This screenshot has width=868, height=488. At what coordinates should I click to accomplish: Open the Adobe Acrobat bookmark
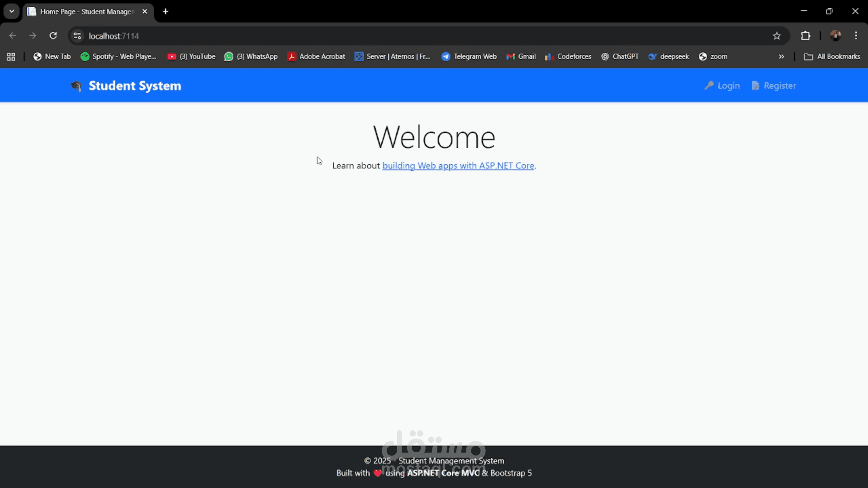pyautogui.click(x=316, y=56)
